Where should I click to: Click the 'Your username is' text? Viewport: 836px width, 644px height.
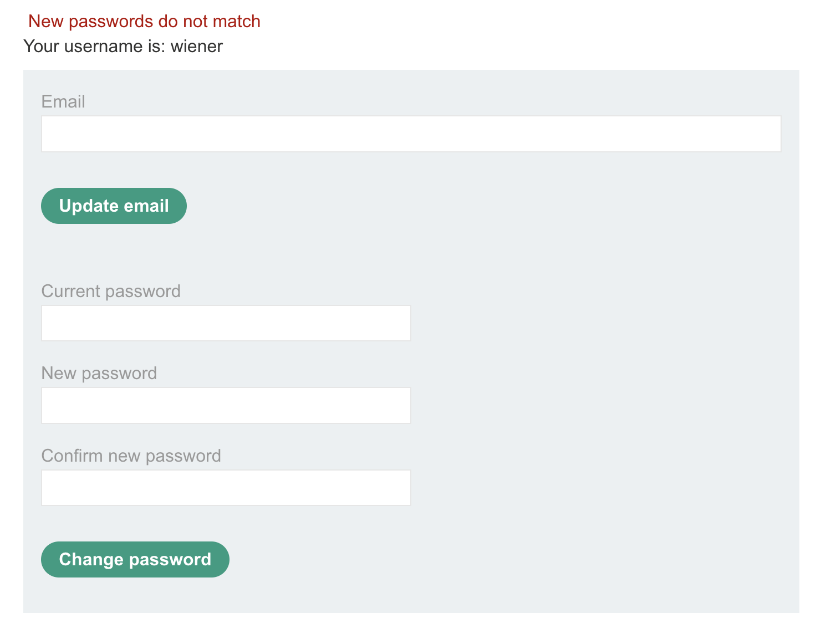[x=94, y=46]
